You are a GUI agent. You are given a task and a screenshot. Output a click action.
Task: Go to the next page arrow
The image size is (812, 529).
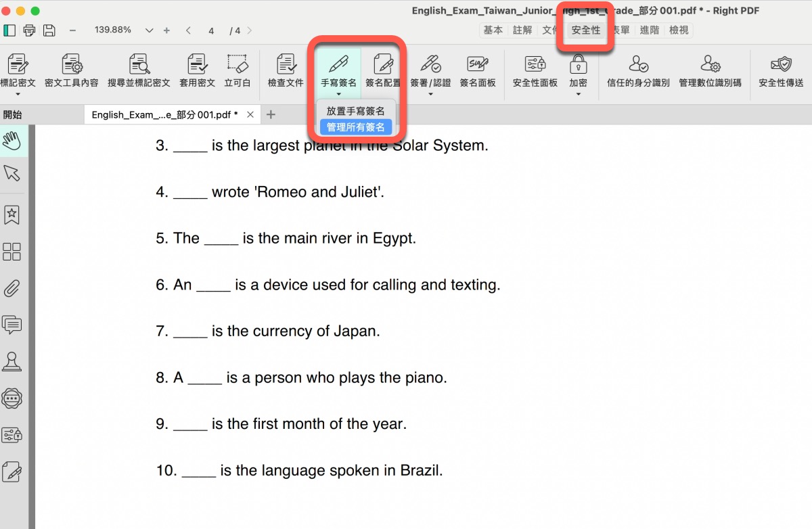pos(250,30)
